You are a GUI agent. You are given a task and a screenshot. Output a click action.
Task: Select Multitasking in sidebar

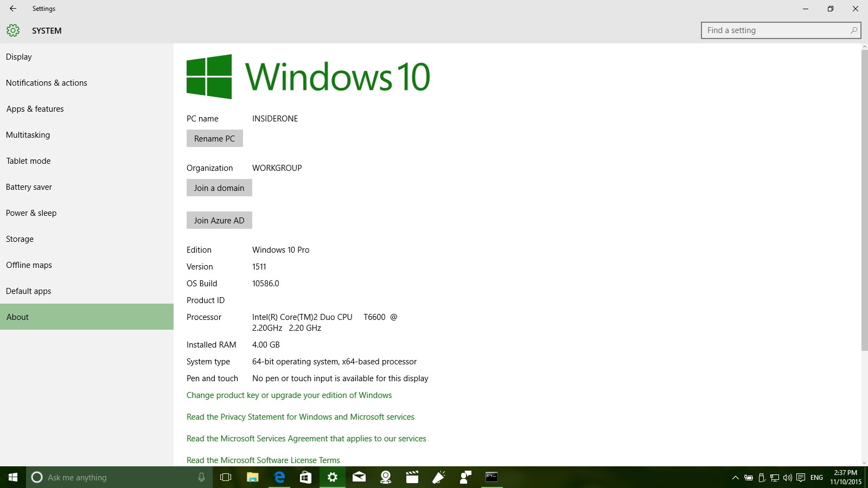(x=87, y=135)
